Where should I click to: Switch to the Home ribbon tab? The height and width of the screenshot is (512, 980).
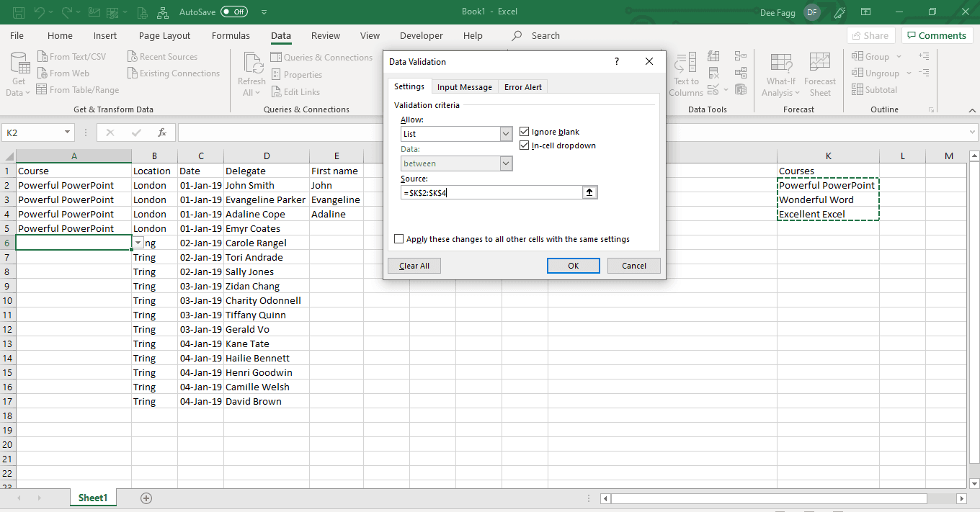(60, 35)
